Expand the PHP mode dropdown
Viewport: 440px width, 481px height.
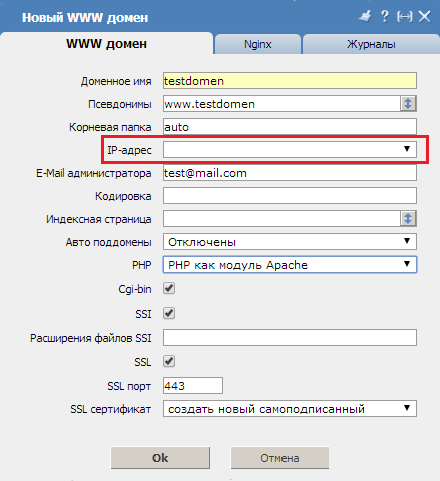click(x=290, y=265)
